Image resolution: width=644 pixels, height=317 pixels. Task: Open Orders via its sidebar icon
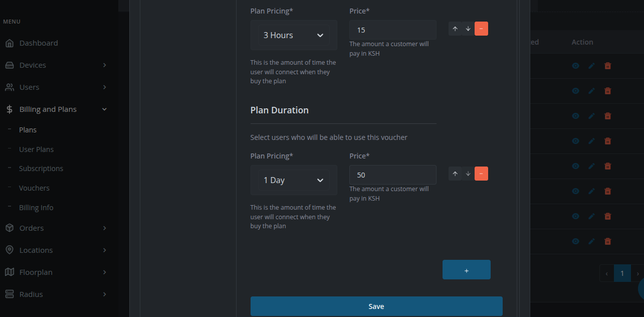click(10, 228)
